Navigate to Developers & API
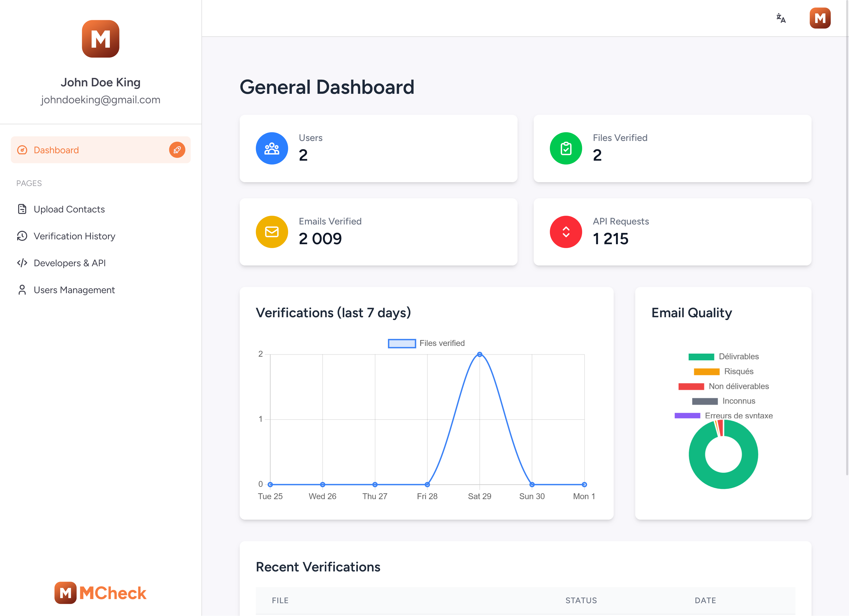 70,263
